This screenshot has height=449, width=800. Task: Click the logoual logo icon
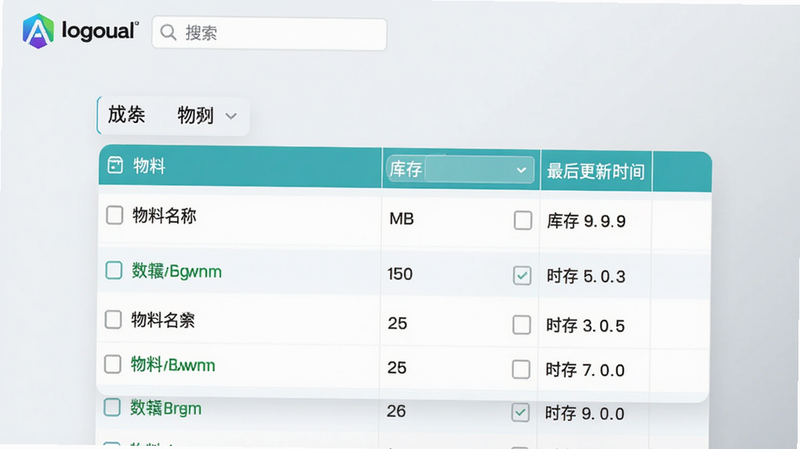point(38,31)
